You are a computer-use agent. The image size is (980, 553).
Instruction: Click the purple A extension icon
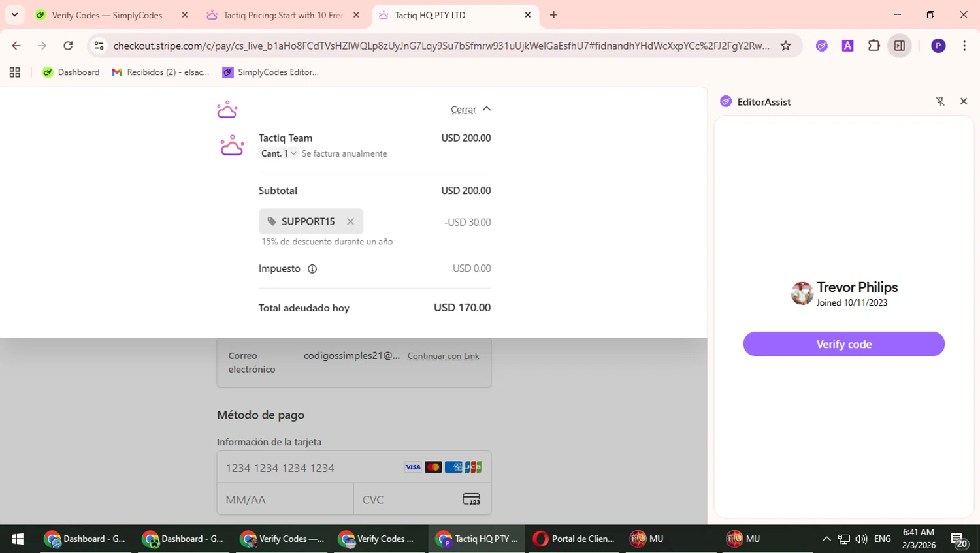click(x=847, y=46)
